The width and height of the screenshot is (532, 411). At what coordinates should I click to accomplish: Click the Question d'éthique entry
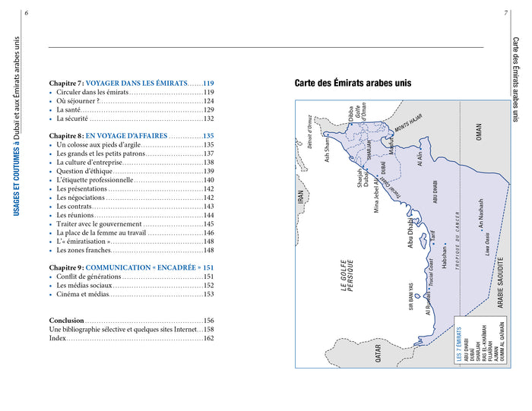point(84,171)
